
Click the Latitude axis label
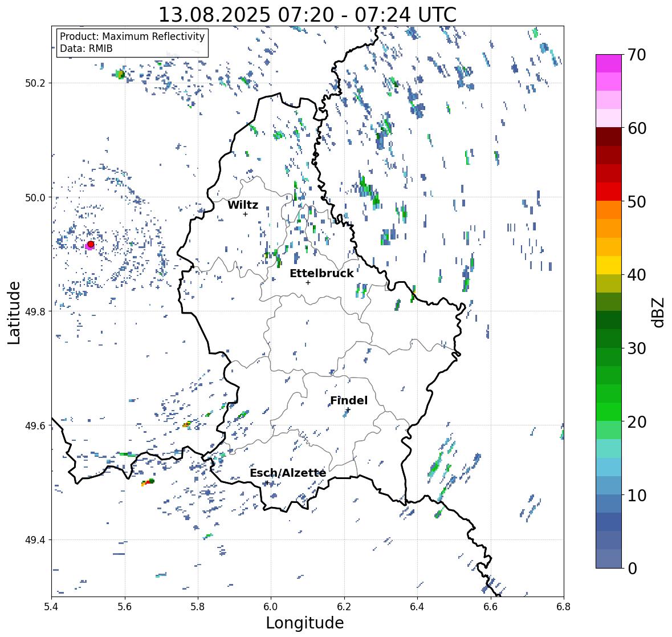click(x=14, y=313)
